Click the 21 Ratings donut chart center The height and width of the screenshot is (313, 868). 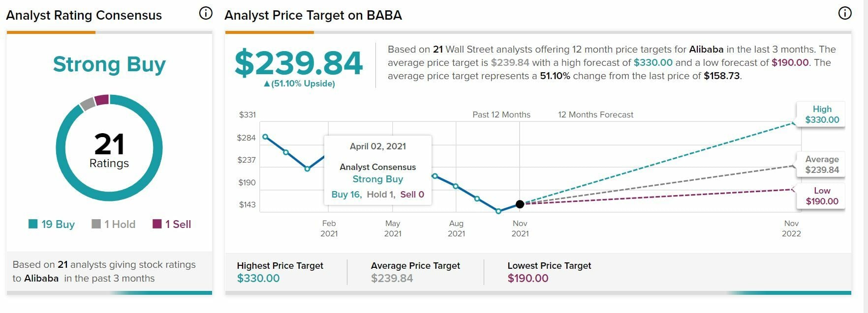pos(109,149)
